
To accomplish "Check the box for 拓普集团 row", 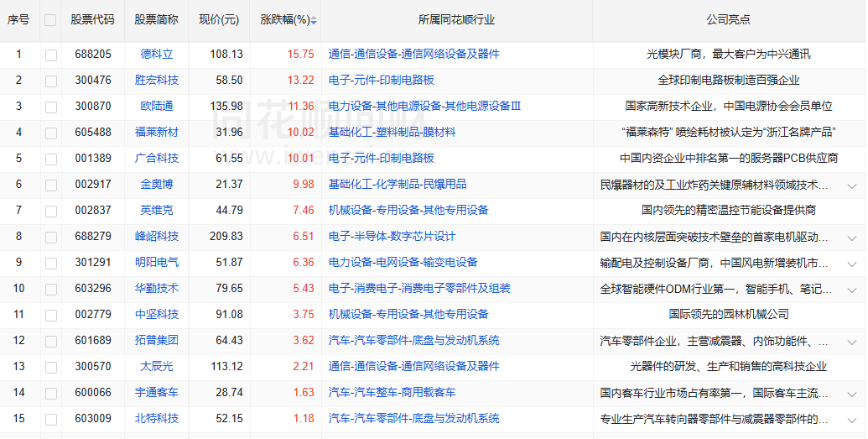I will pyautogui.click(x=51, y=342).
